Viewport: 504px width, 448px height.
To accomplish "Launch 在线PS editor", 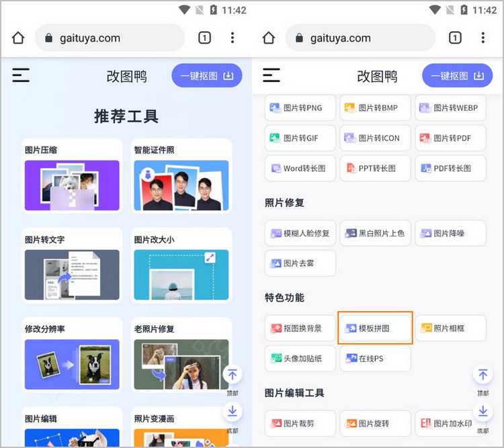I will [x=376, y=359].
